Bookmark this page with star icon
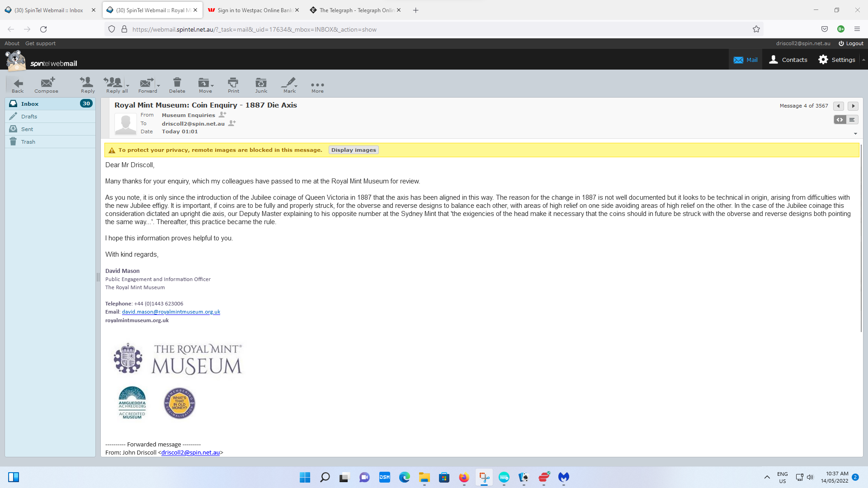Screen dimensions: 868x488 click(756, 29)
